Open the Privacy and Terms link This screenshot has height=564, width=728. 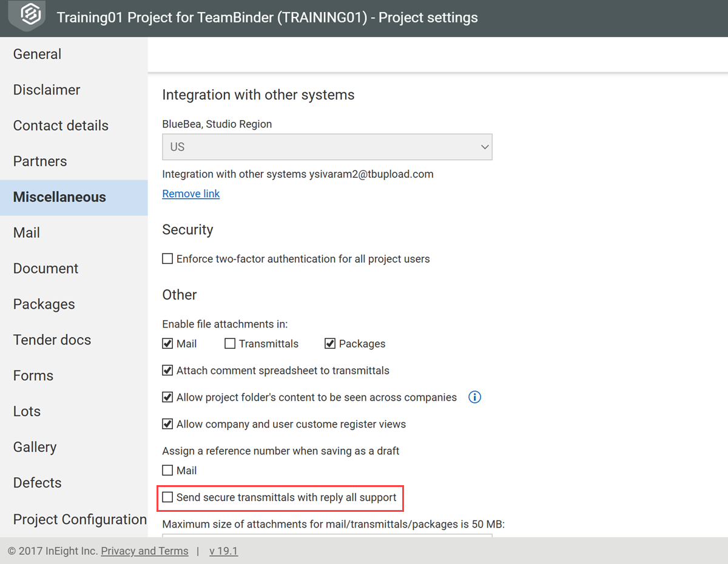tap(144, 551)
